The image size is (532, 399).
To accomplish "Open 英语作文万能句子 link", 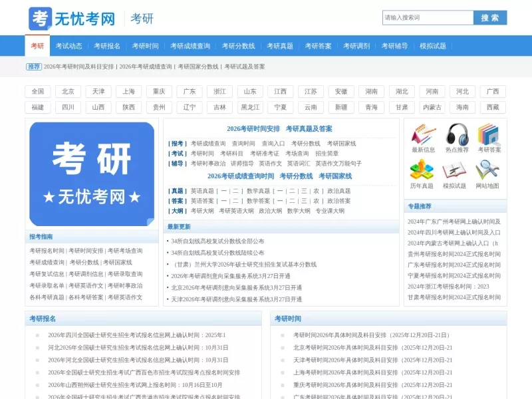I will coord(338,164).
